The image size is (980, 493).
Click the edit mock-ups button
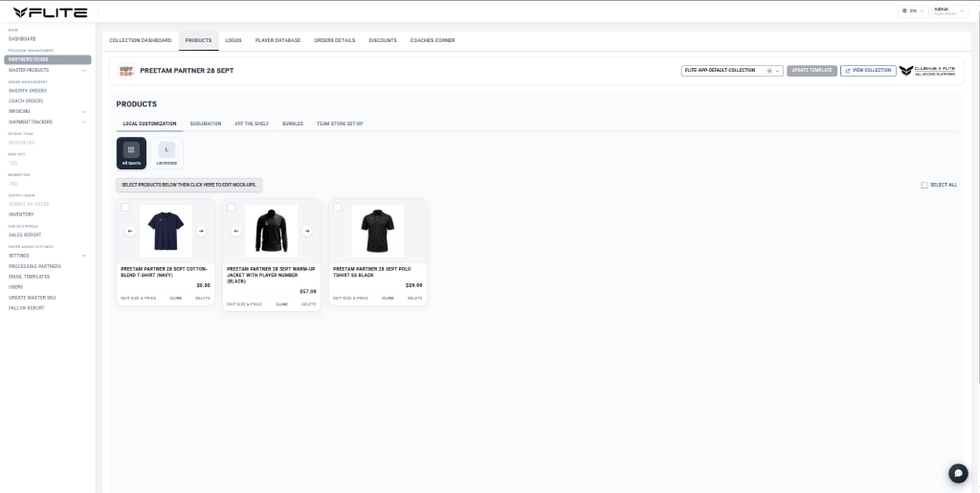click(x=189, y=185)
